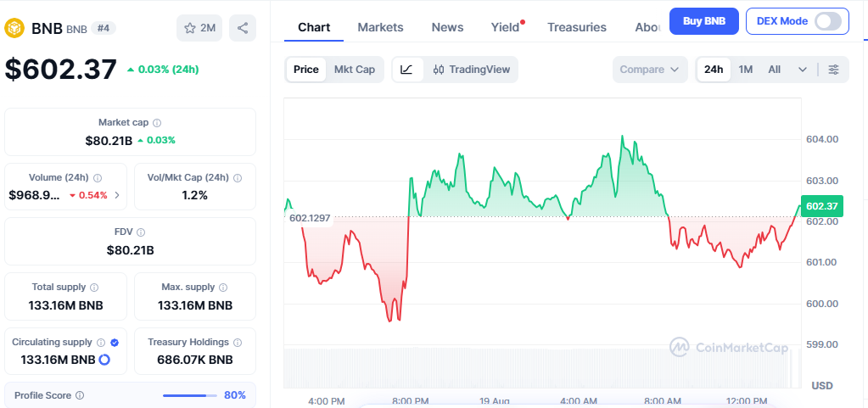Open the Chart tab
Image resolution: width=868 pixels, height=408 pixels.
[x=314, y=27]
